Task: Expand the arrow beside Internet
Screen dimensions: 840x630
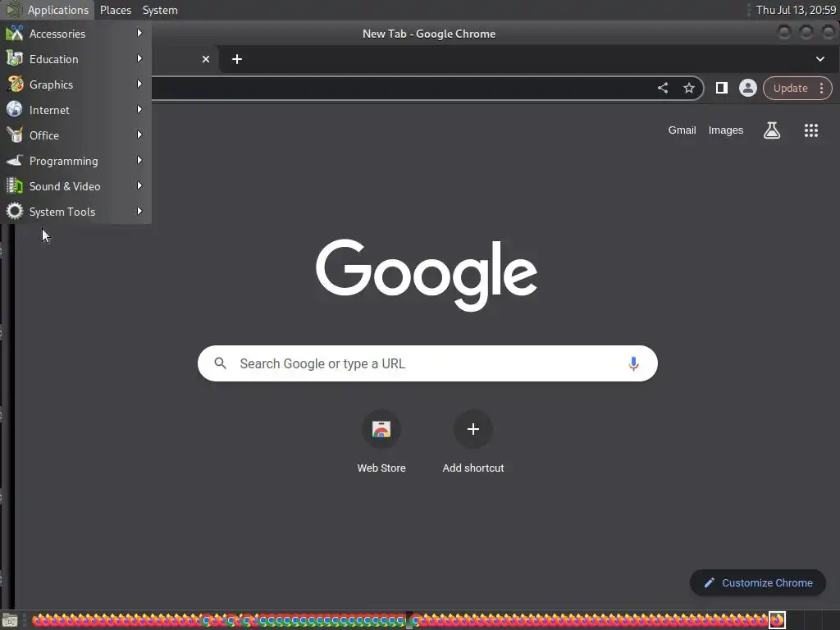Action: click(139, 109)
